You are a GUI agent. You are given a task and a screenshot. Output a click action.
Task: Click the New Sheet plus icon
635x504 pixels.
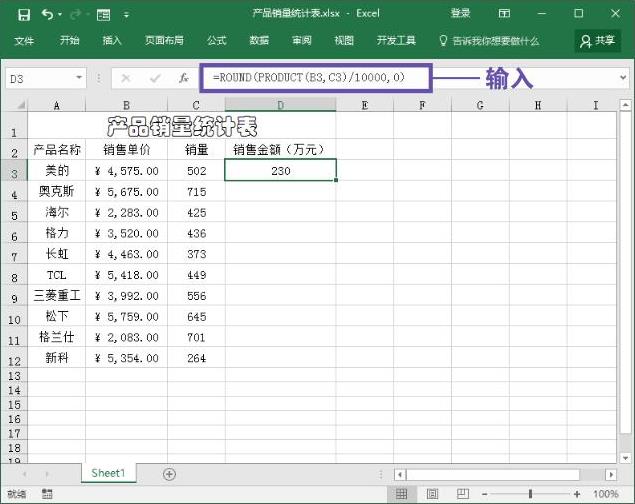coord(169,474)
